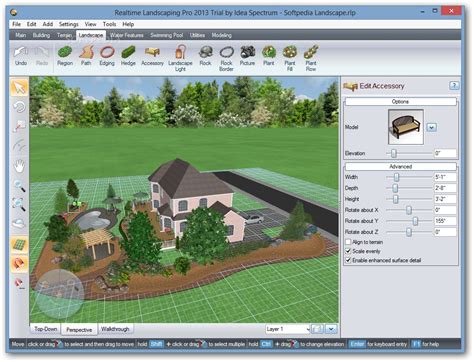Click the layer properties button beside Layer 1
The height and width of the screenshot is (362, 474).
(x=317, y=329)
